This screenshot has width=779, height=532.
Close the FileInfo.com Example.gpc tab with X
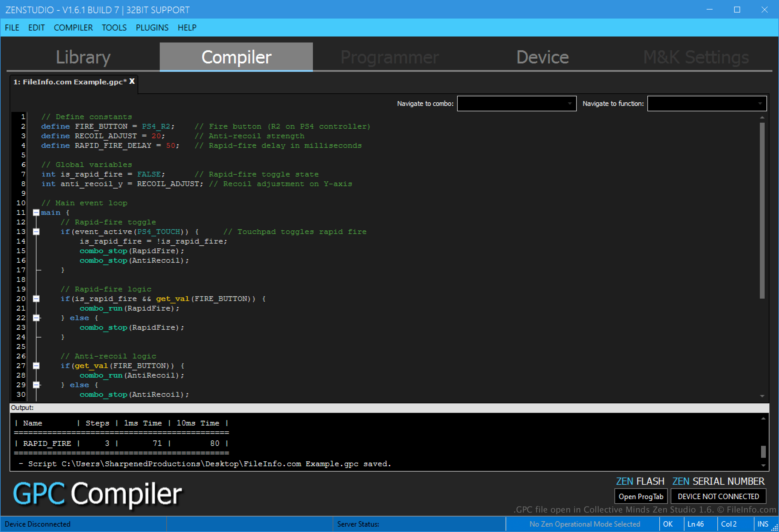click(x=132, y=81)
